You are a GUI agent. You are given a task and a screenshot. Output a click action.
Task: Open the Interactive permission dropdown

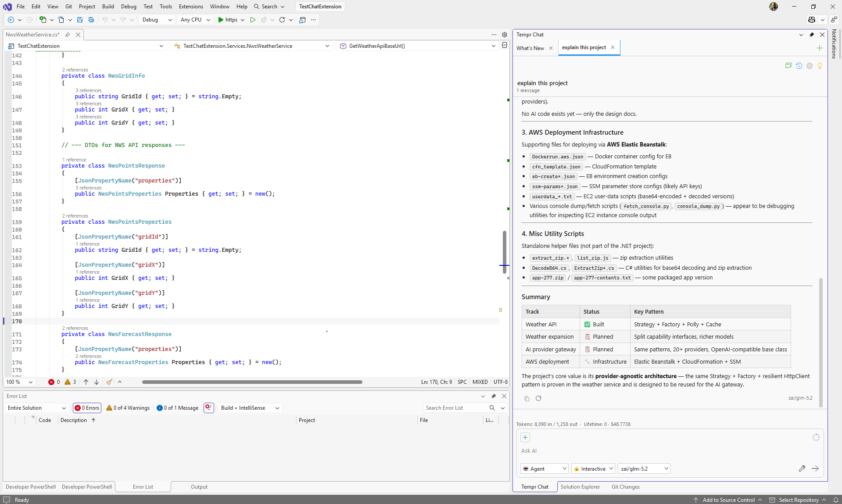tap(593, 468)
